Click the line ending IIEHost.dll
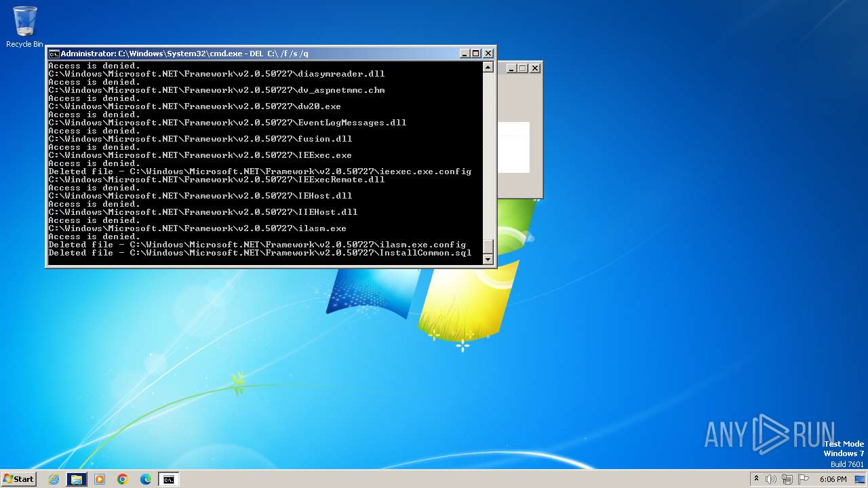 203,212
